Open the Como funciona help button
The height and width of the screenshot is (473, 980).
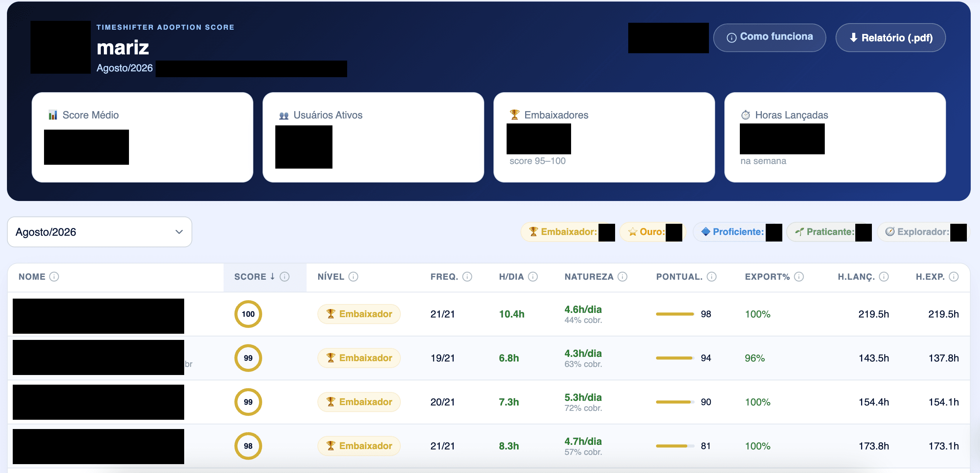pos(770,37)
